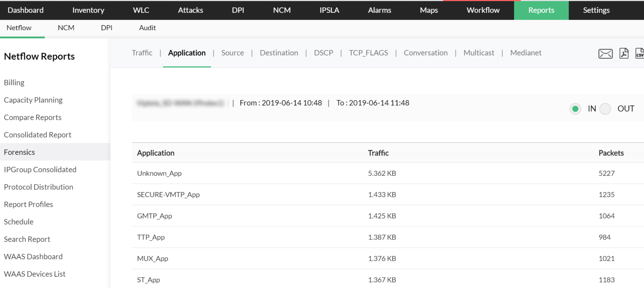Go to the Alarms menu

point(379,10)
